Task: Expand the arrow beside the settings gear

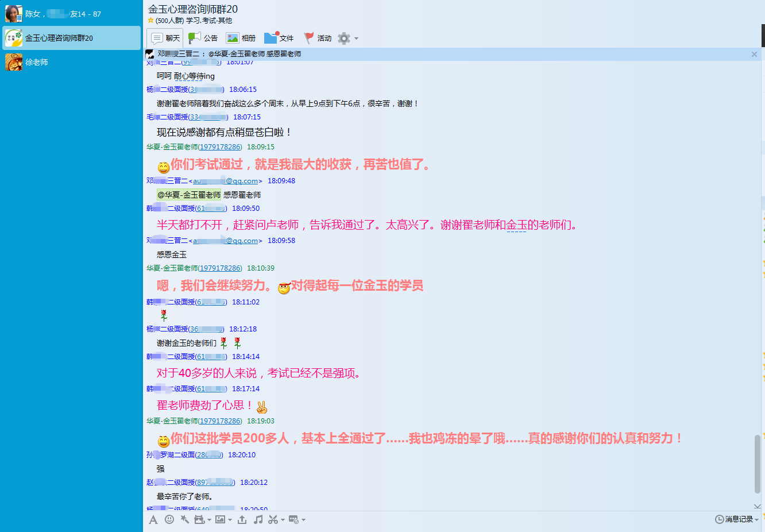Action: click(x=356, y=38)
